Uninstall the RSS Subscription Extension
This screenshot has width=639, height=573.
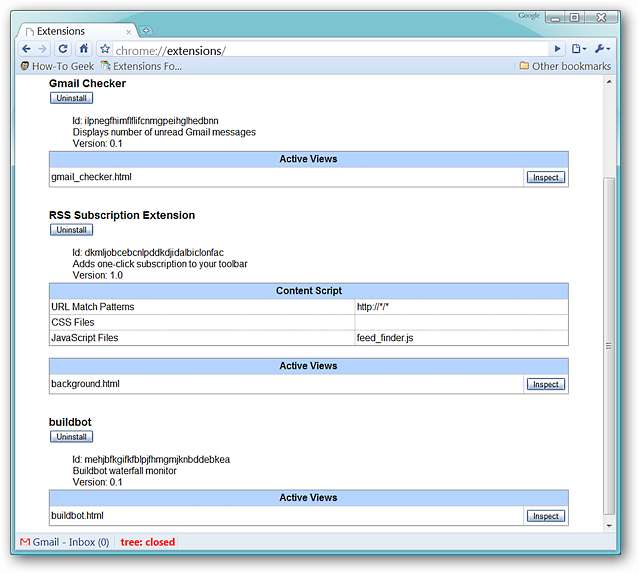pyautogui.click(x=71, y=230)
